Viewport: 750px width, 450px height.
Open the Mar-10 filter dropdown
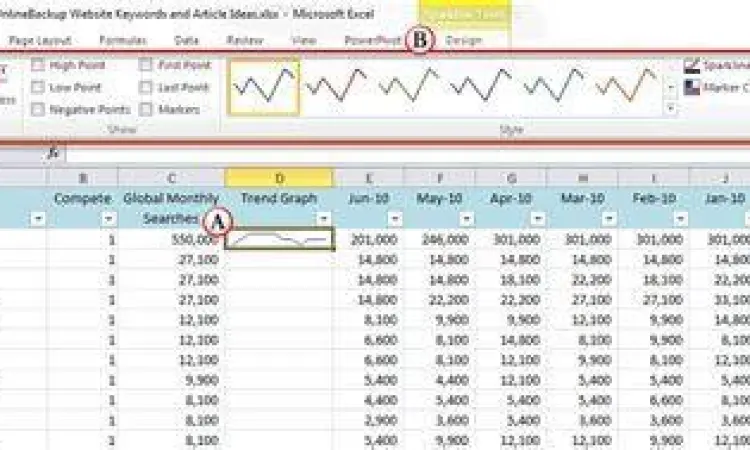point(609,219)
